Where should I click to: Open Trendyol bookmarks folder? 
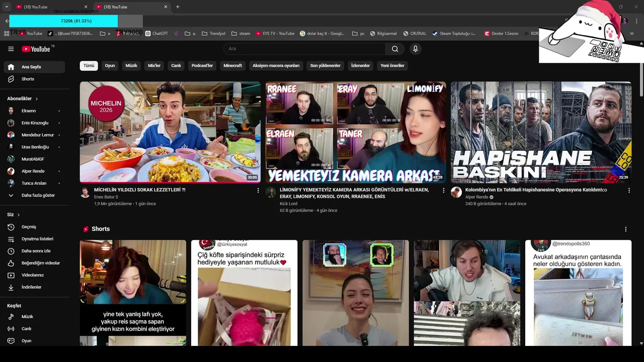click(213, 34)
